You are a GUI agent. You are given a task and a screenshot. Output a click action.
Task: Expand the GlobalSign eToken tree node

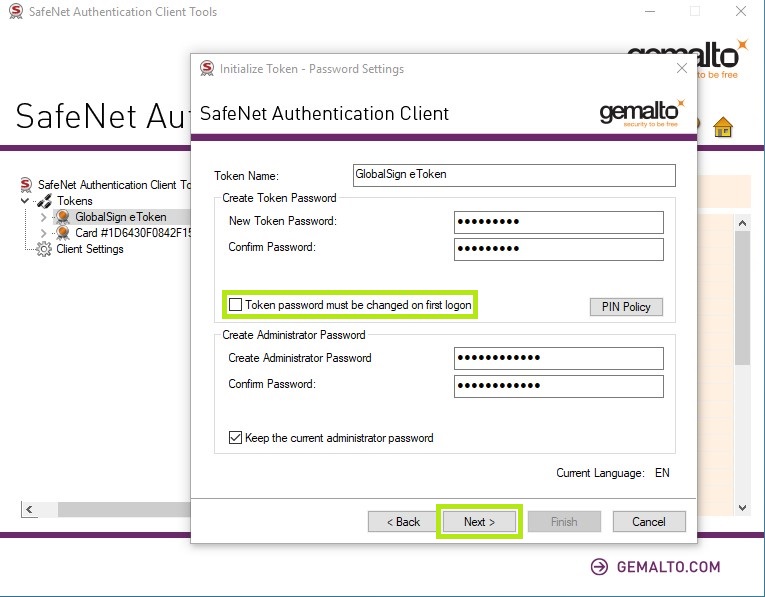(x=43, y=217)
